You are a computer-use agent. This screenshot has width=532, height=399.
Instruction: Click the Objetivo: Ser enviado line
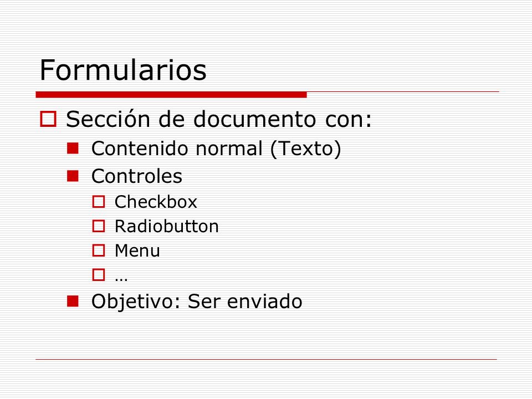pos(197,301)
